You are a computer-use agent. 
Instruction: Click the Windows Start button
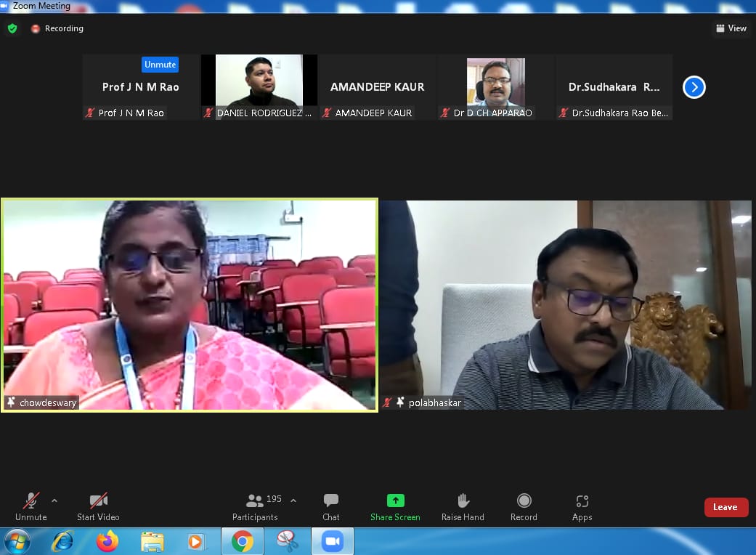coord(17,541)
